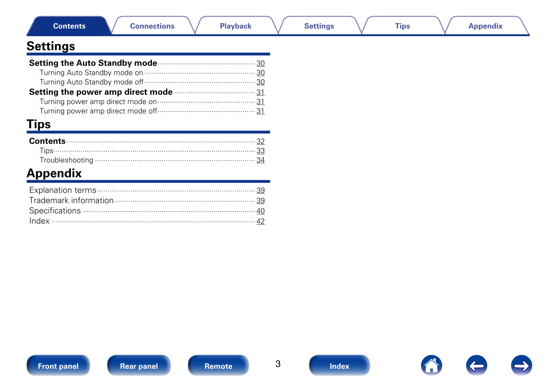Open the Tips tab
This screenshot has height=392, width=556.
pyautogui.click(x=402, y=26)
